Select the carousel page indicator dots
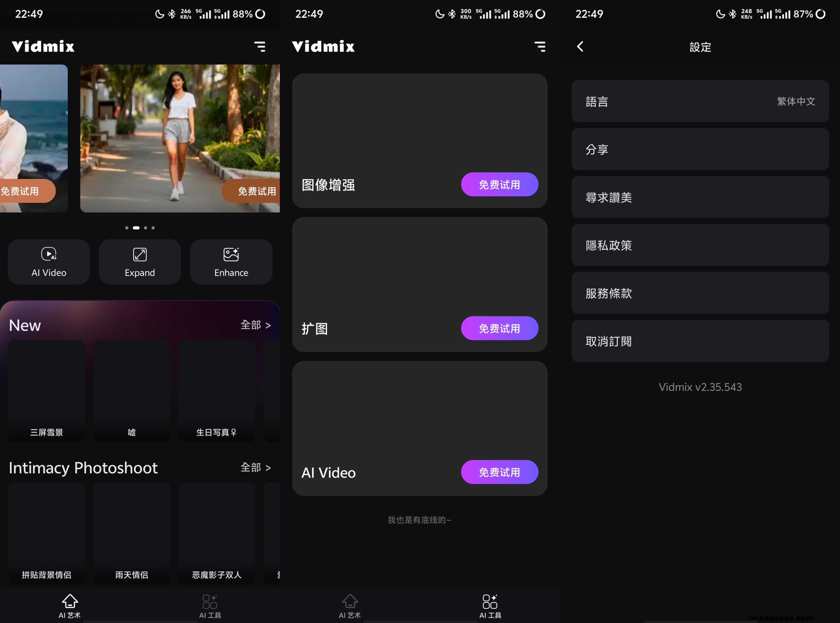This screenshot has height=623, width=840. (x=140, y=228)
